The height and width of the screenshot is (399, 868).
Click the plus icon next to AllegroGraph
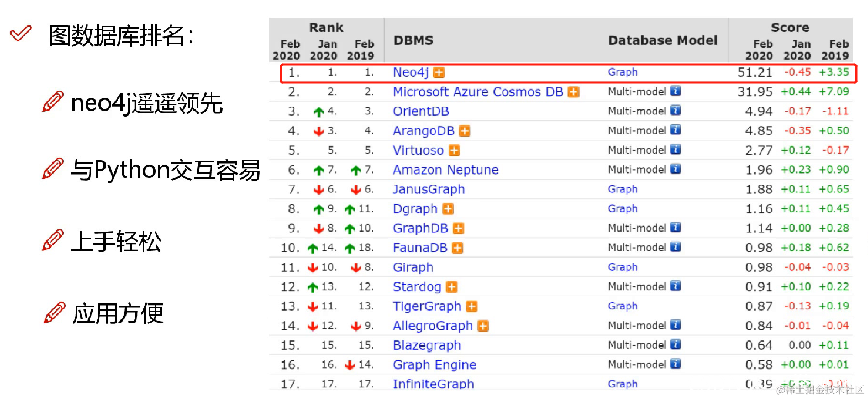click(483, 326)
